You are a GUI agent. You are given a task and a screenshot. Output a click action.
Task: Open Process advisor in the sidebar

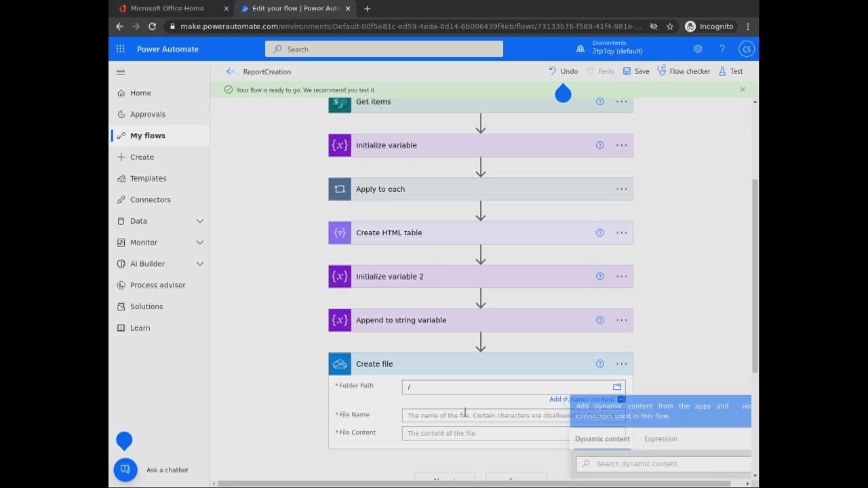tap(159, 285)
